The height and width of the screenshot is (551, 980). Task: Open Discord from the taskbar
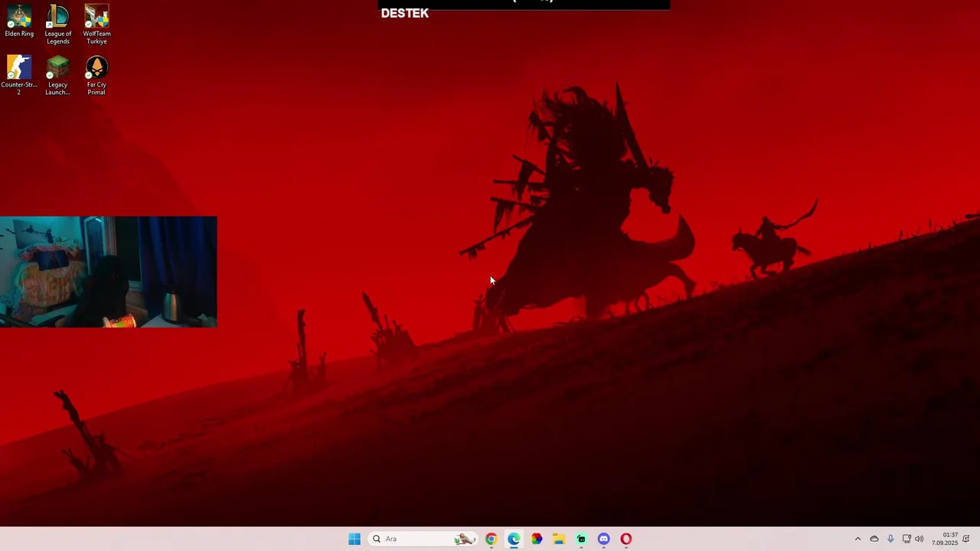[604, 539]
